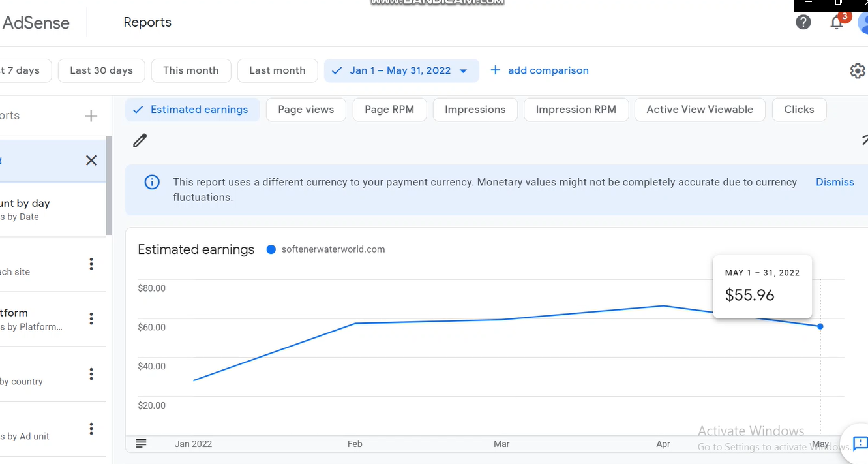This screenshot has height=464, width=868.
Task: Enable the Page RPM metric
Action: (x=389, y=110)
